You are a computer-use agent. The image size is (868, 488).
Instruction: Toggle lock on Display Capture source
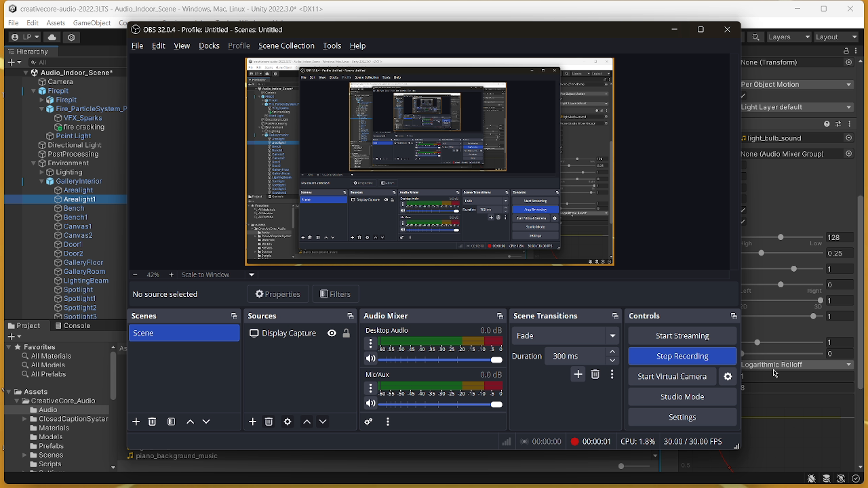point(347,333)
